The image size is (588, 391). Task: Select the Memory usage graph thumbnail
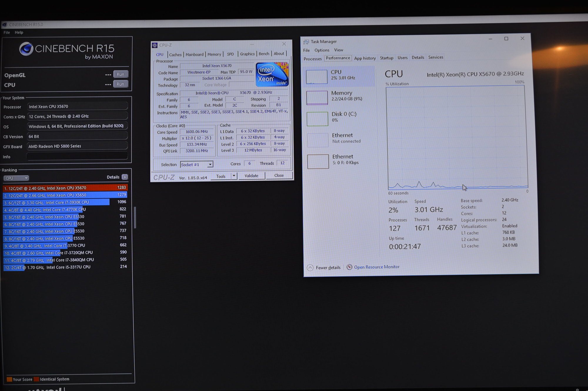point(317,98)
